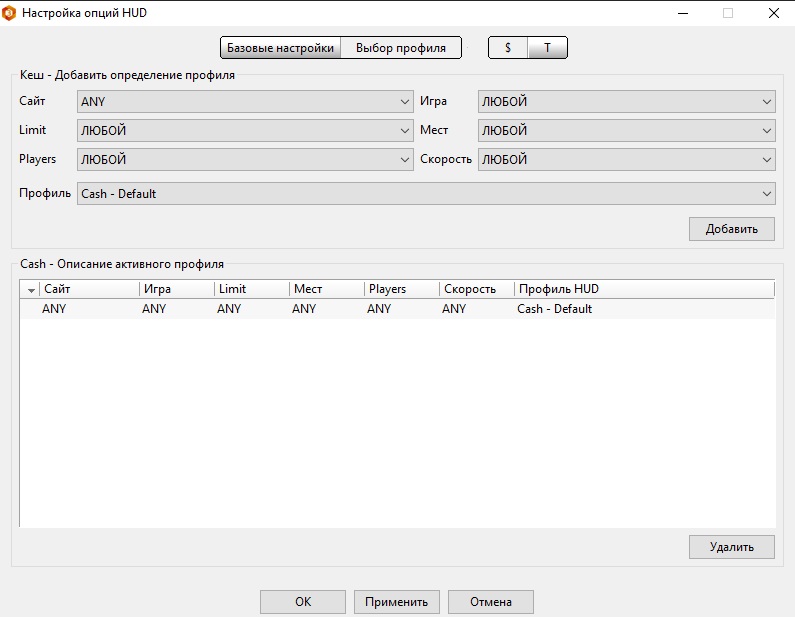
Task: Cancel with the Отмена button
Action: [x=490, y=602]
